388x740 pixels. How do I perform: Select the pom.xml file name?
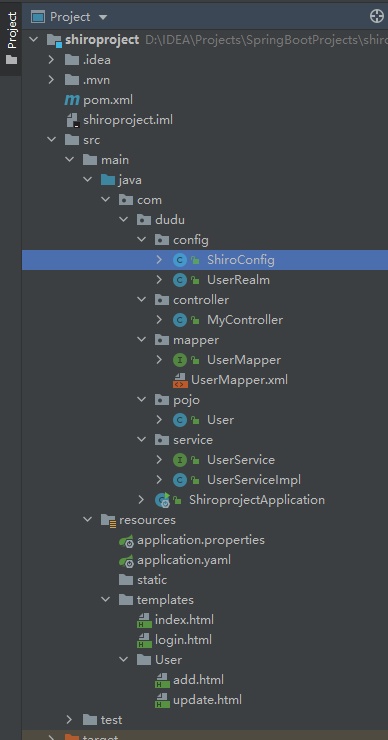tap(108, 100)
